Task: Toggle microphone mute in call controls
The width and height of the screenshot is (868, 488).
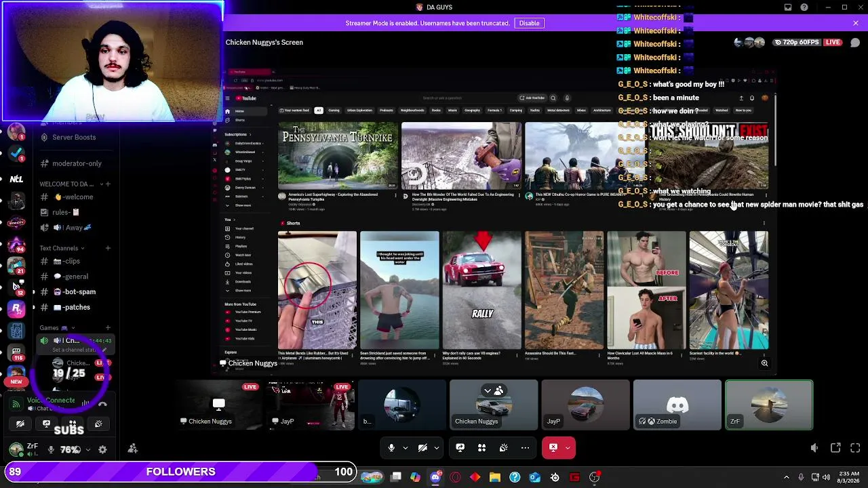Action: coord(391,448)
